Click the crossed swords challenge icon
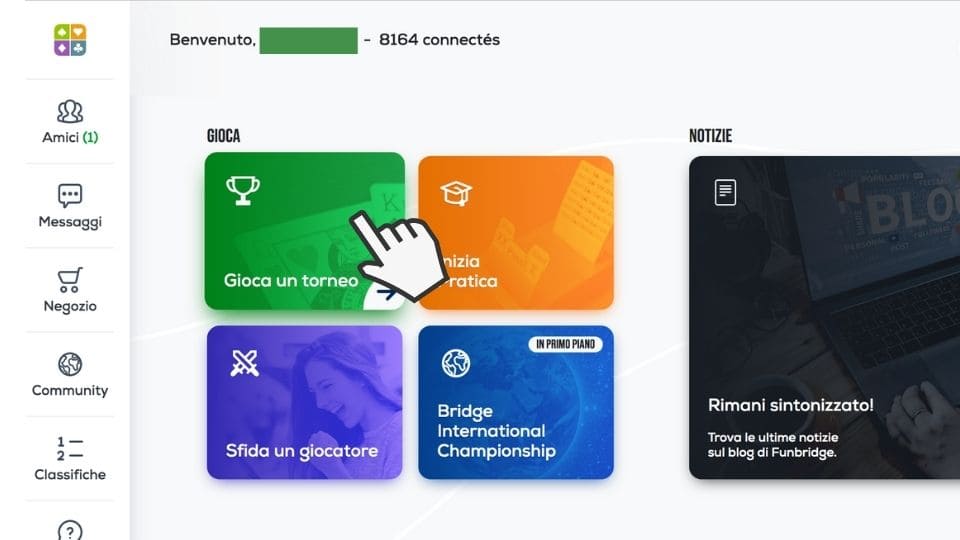The height and width of the screenshot is (540, 960). pyautogui.click(x=244, y=363)
